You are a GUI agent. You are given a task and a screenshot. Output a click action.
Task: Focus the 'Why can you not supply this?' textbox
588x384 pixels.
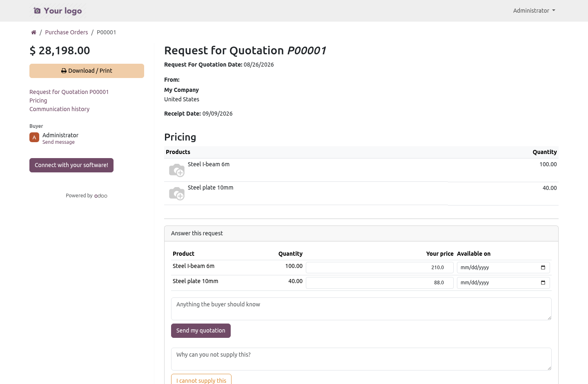coord(361,359)
